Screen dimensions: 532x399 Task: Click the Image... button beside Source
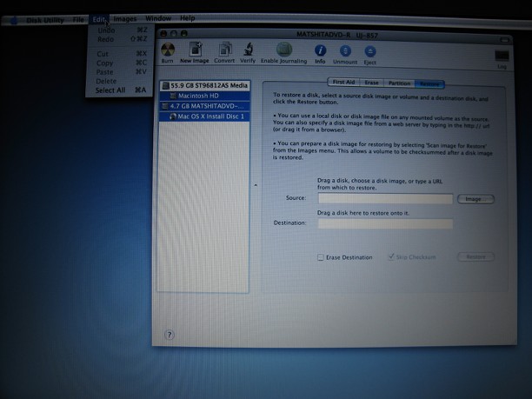coord(475,199)
